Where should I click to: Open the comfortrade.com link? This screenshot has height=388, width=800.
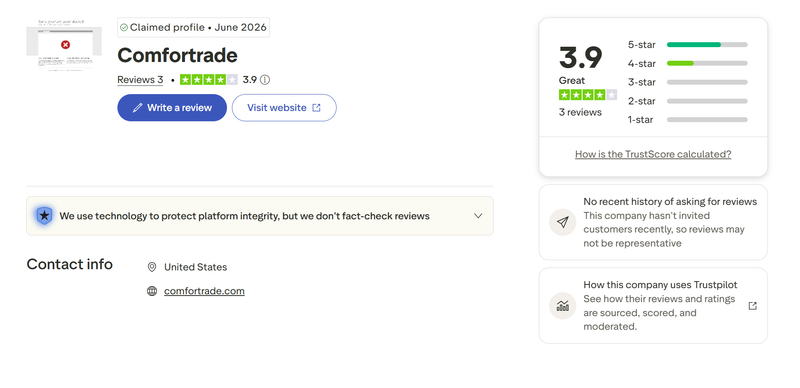pos(204,291)
